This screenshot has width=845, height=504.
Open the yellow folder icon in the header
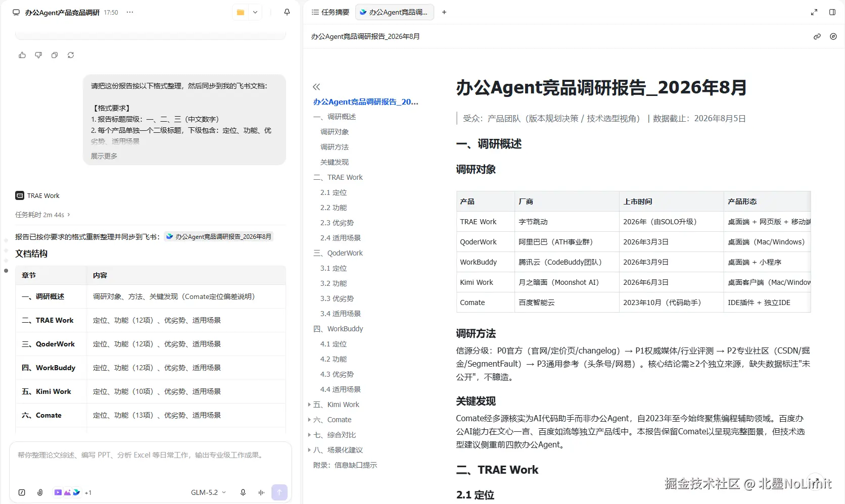241,12
